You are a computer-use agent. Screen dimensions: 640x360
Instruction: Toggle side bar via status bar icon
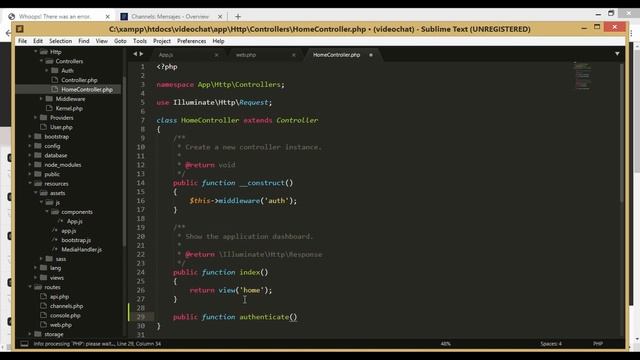pyautogui.click(x=24, y=344)
